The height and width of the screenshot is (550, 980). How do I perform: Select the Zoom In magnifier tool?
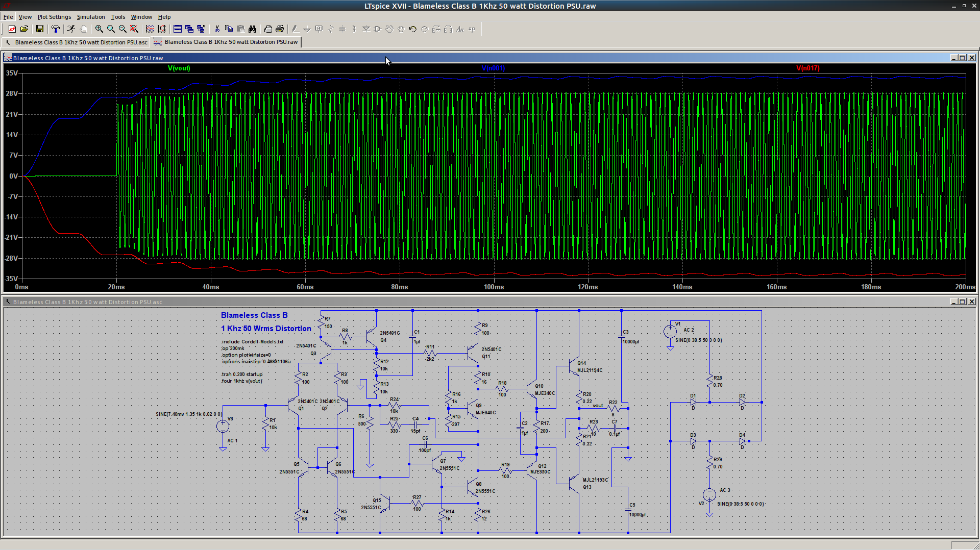click(99, 29)
